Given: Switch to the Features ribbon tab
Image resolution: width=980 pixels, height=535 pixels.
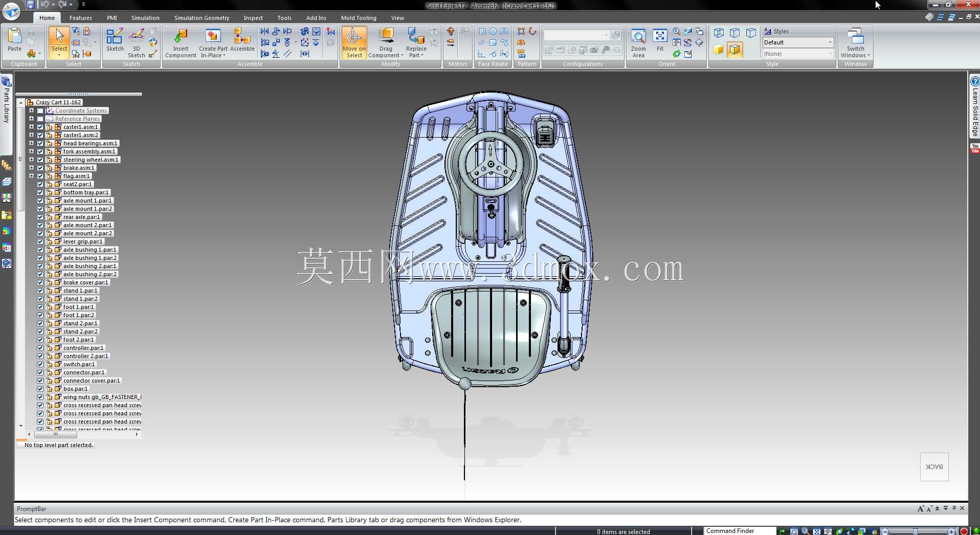Looking at the screenshot, I should point(81,18).
